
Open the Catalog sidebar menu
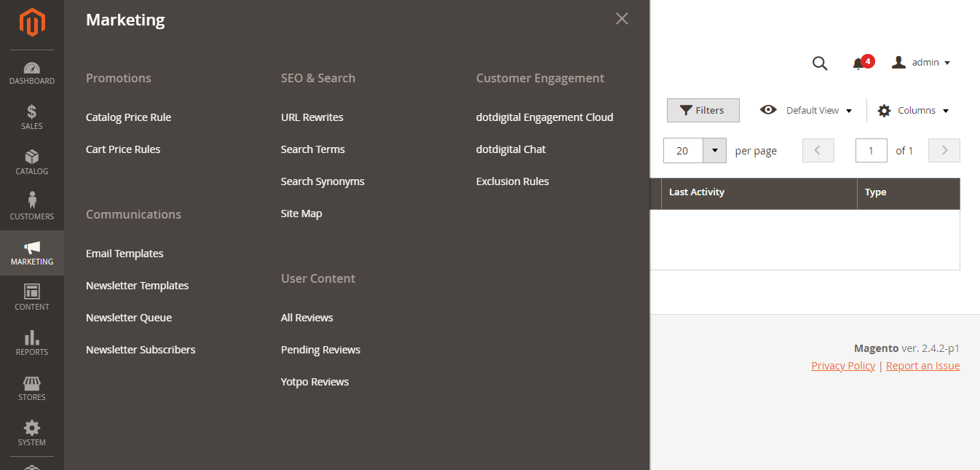[32, 163]
